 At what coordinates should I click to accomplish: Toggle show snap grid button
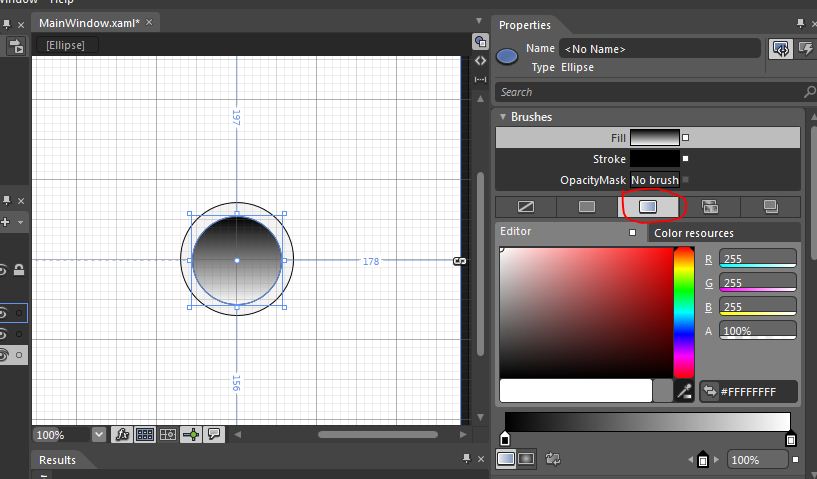145,434
